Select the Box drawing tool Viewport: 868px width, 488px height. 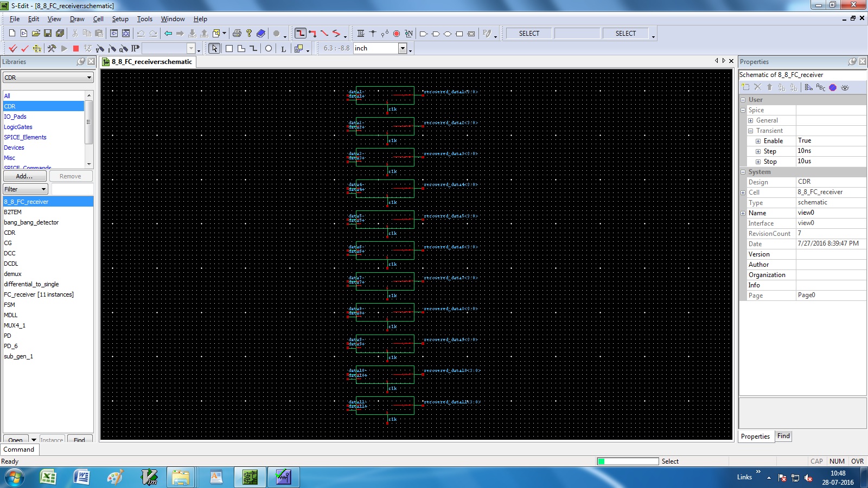(x=229, y=48)
